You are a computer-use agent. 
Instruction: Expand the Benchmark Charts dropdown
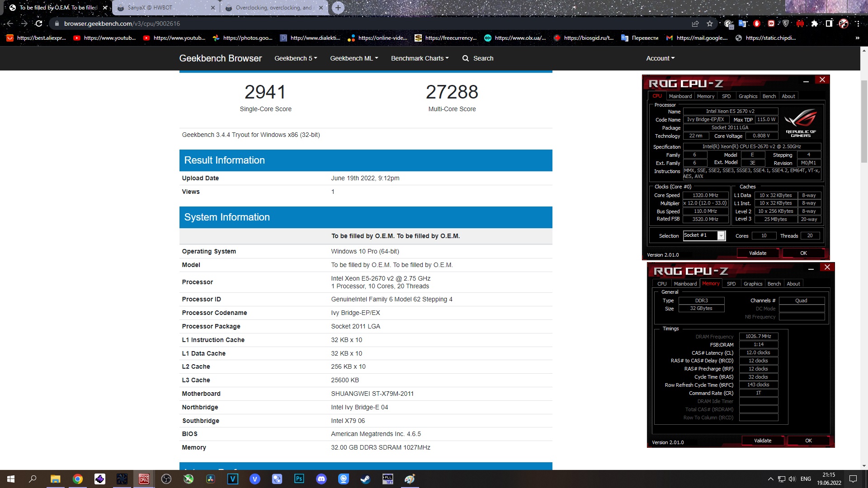point(420,58)
